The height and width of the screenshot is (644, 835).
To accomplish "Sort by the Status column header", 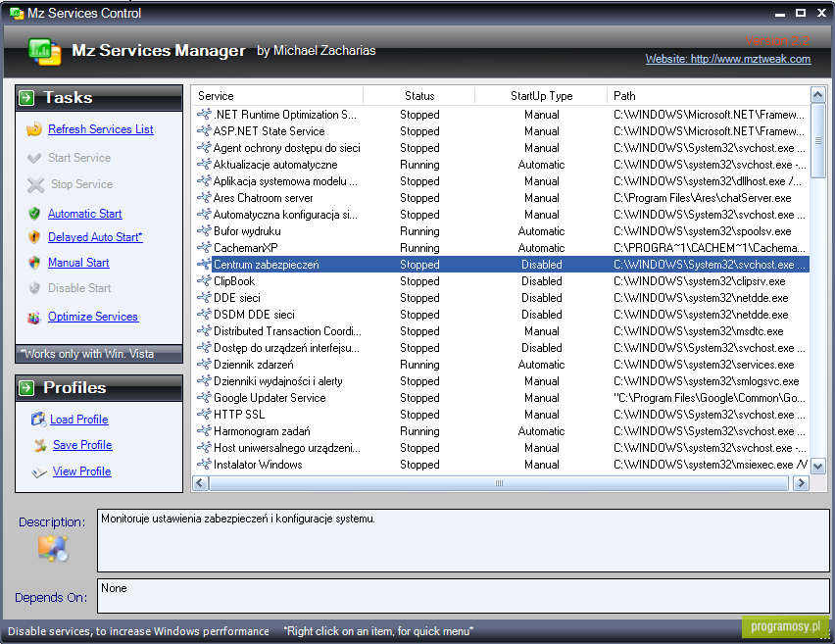I will point(419,96).
